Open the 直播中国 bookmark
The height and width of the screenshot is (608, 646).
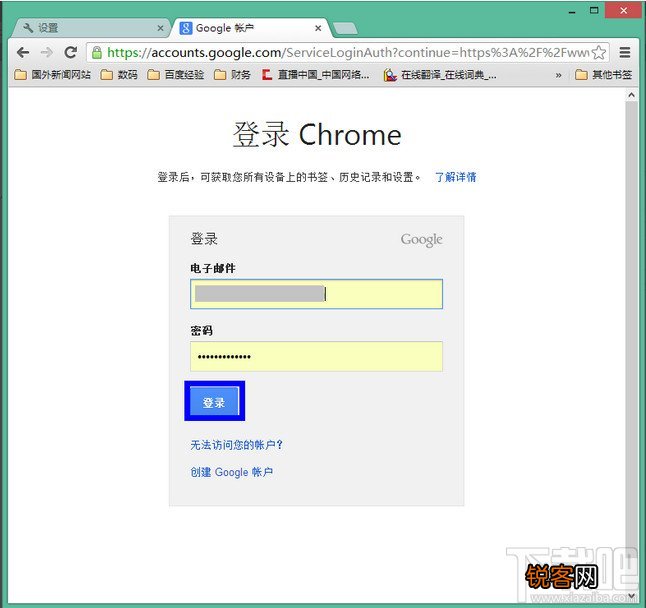316,75
